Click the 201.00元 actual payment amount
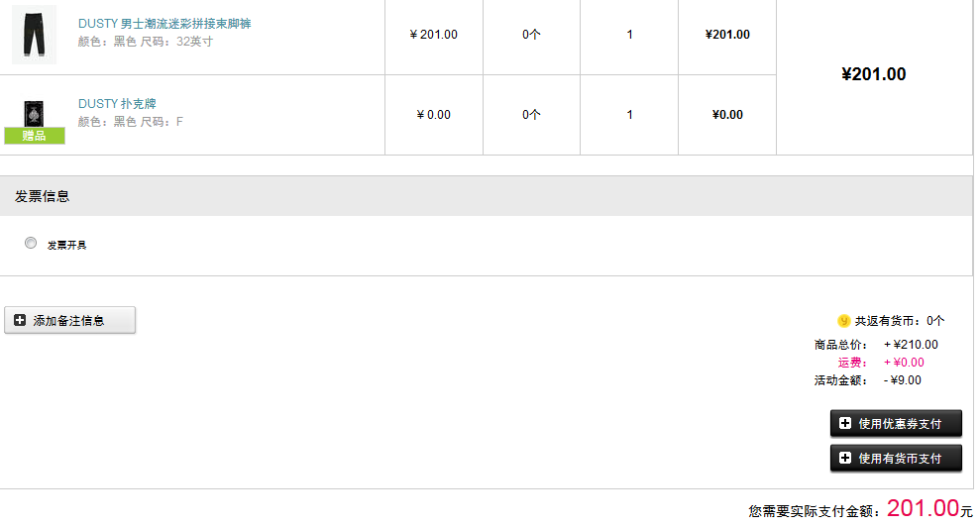The width and height of the screenshot is (980, 527). click(929, 508)
